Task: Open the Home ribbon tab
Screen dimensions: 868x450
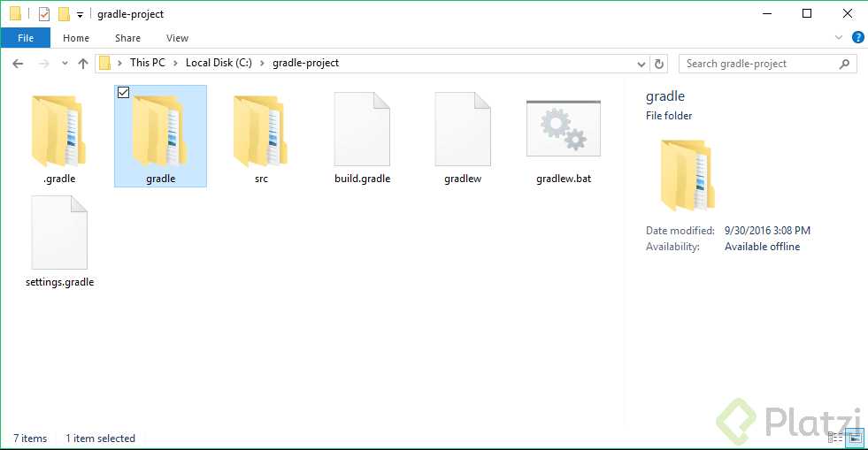Action: coord(76,38)
